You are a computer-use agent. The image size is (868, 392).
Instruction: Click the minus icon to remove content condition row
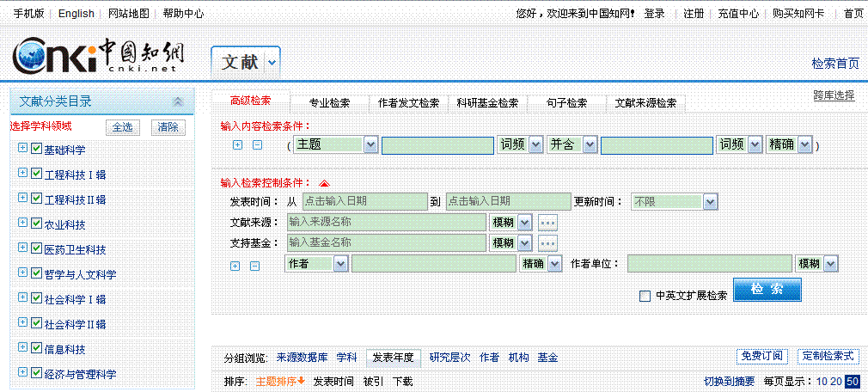click(257, 145)
